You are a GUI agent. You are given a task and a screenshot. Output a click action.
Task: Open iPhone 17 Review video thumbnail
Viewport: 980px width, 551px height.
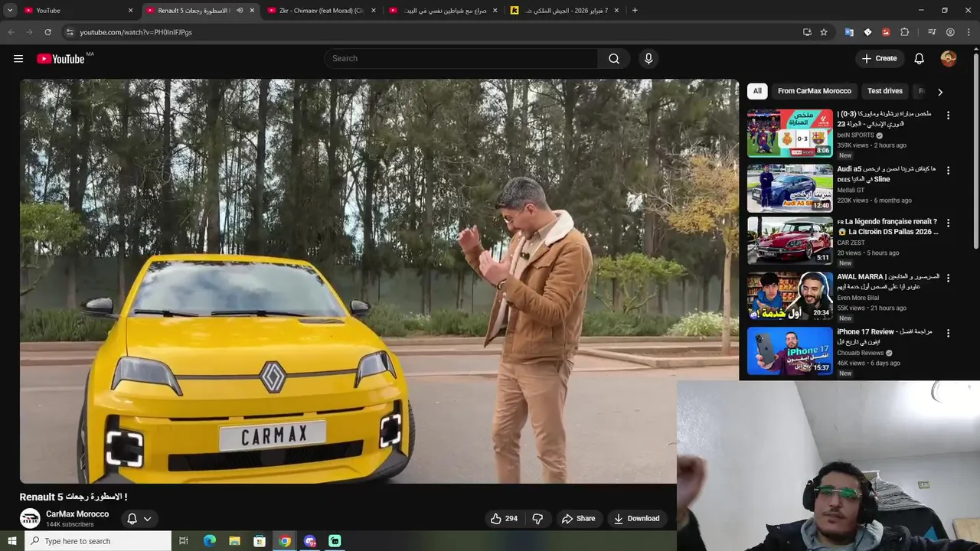[790, 351]
